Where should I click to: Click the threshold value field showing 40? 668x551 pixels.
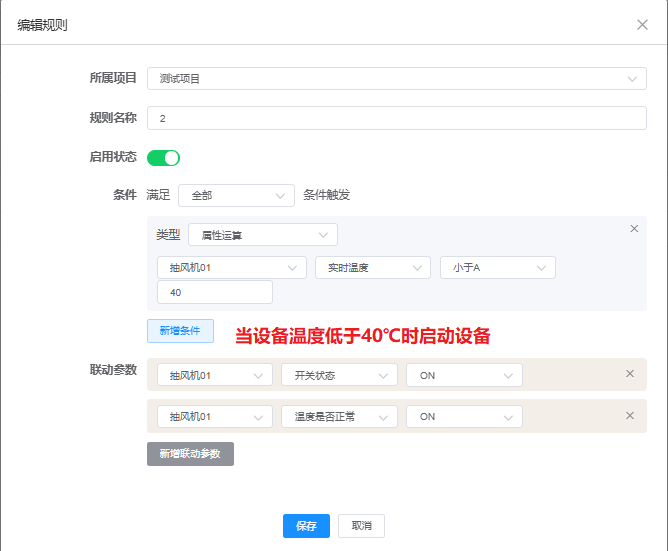point(215,292)
